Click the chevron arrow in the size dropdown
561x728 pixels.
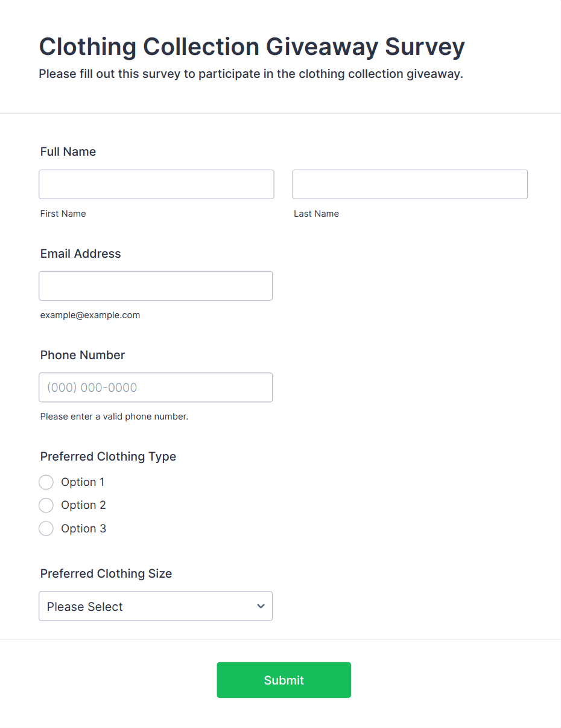[x=261, y=606]
